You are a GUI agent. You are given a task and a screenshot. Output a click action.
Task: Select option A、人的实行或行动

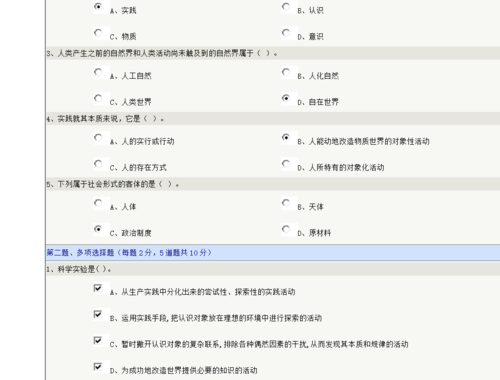point(98,137)
